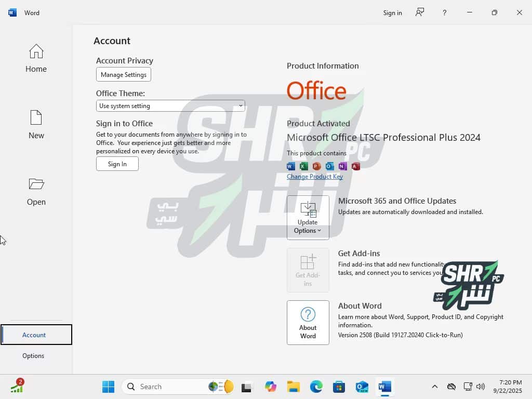Open File Explorer from the taskbar
The height and width of the screenshot is (399, 532).
click(294, 387)
